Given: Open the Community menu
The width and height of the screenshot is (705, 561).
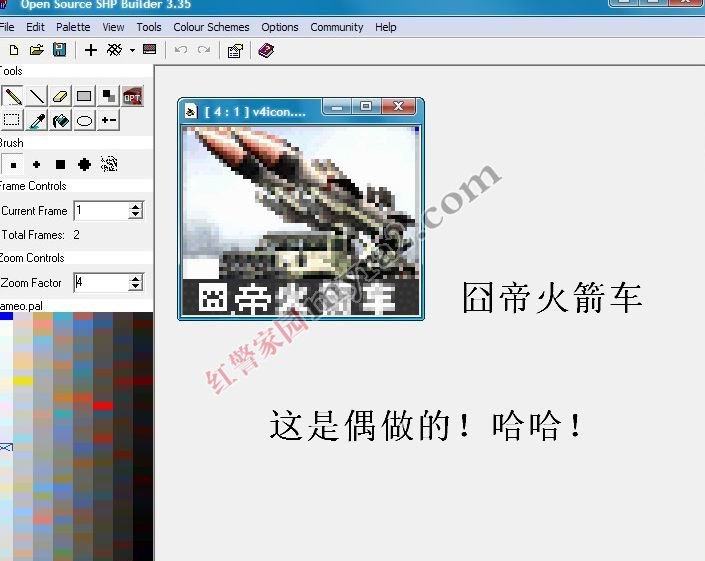Looking at the screenshot, I should point(337,27).
